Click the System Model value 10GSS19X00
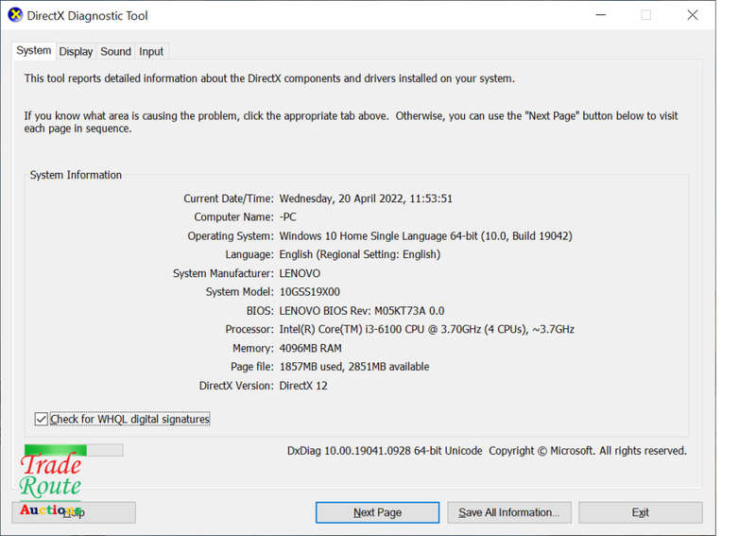Image resolution: width=756 pixels, height=536 pixels. tap(310, 292)
